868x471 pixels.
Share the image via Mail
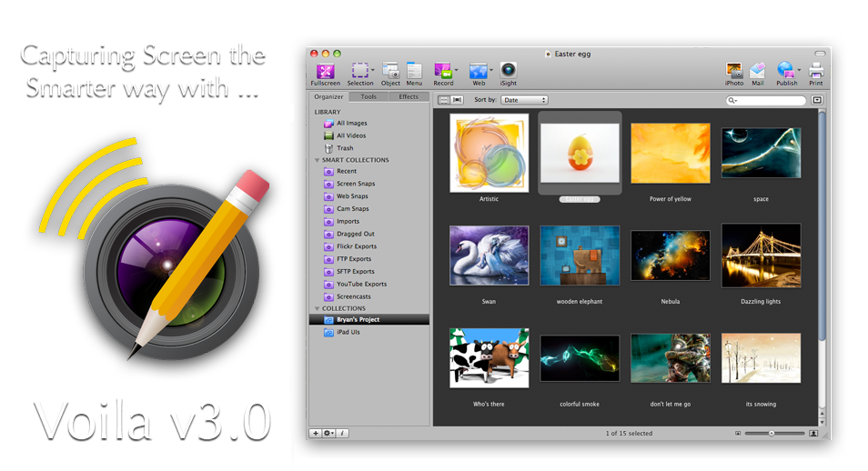[757, 75]
